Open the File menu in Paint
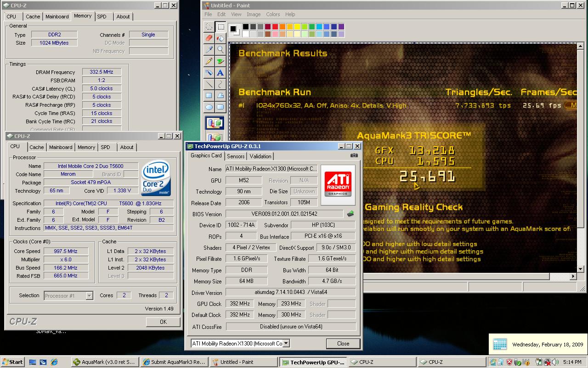 pyautogui.click(x=209, y=14)
